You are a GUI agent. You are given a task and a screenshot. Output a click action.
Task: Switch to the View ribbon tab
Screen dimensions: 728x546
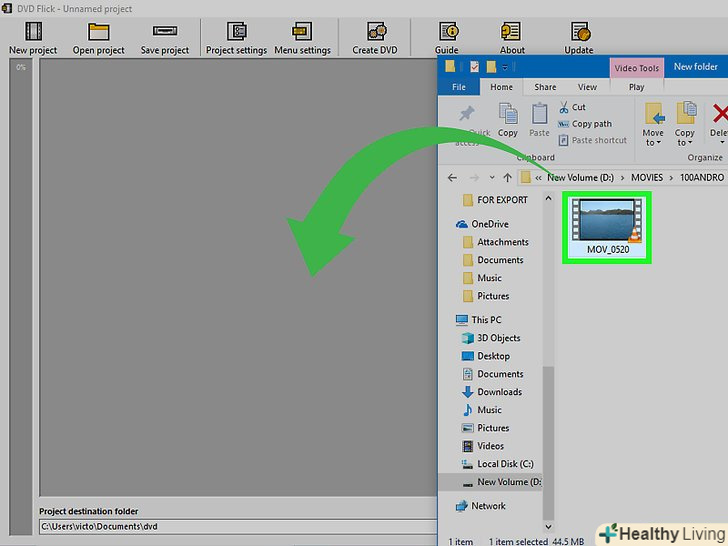tap(587, 87)
